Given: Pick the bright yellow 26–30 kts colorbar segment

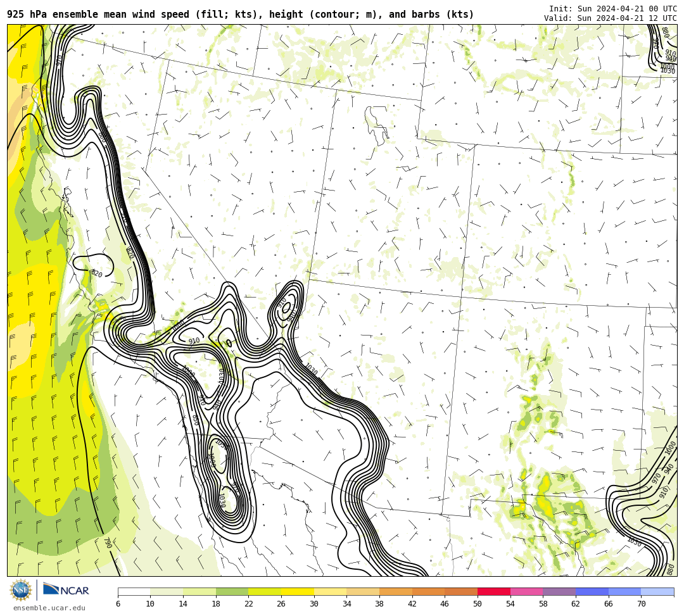Looking at the screenshot, I should (298, 591).
